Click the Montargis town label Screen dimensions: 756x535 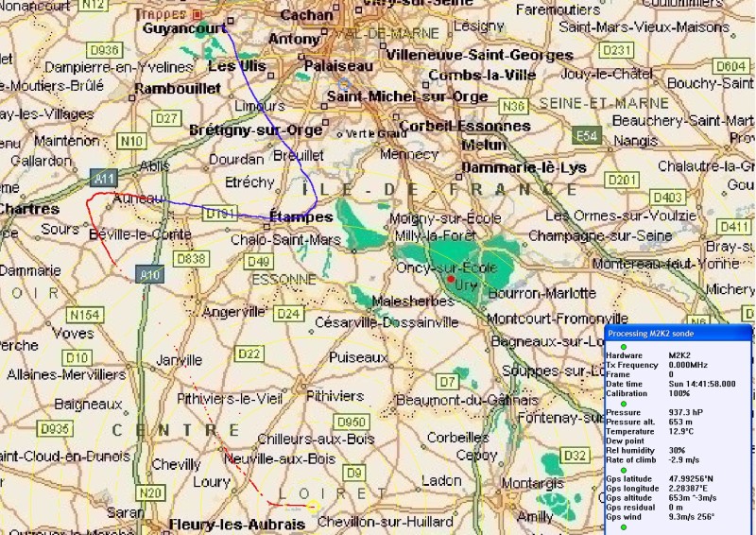[x=532, y=483]
